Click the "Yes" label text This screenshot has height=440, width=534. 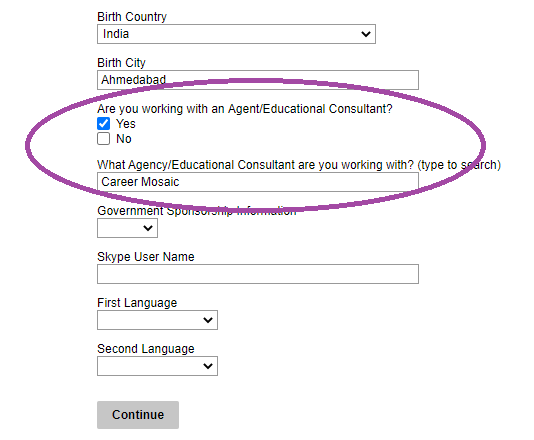coord(126,124)
